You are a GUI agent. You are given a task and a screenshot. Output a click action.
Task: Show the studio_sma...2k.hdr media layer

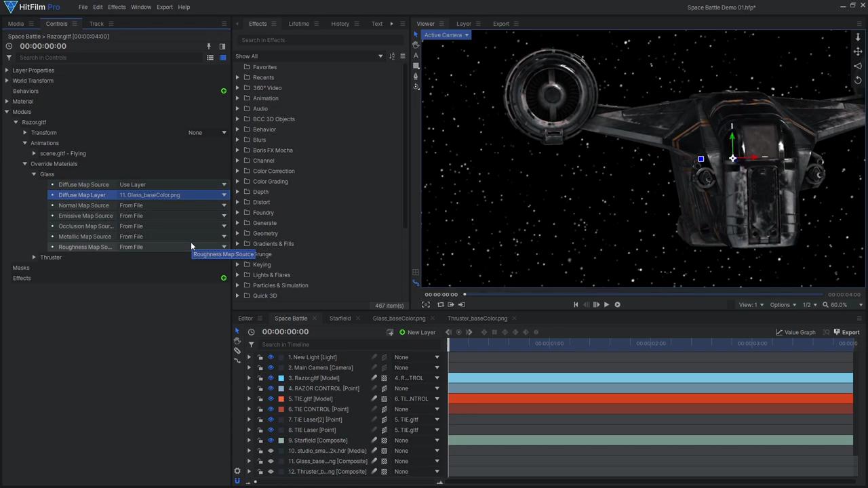pyautogui.click(x=271, y=451)
